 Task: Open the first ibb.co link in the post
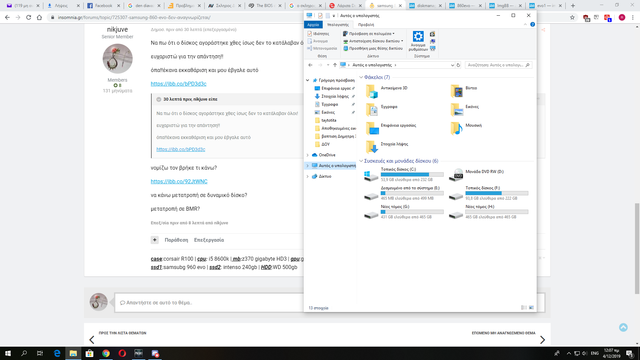click(x=178, y=84)
